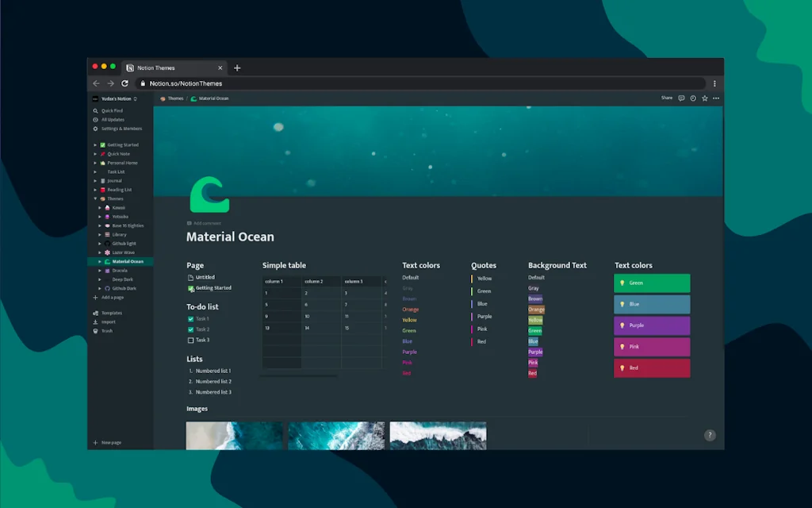Image resolution: width=812 pixels, height=508 pixels.
Task: Reload the page with the refresh icon
Action: (124, 83)
